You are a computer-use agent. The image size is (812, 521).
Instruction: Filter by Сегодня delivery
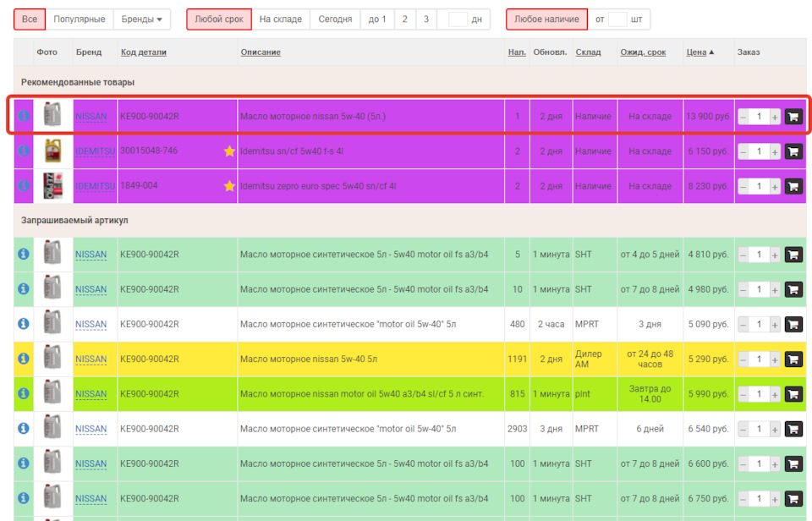[335, 19]
